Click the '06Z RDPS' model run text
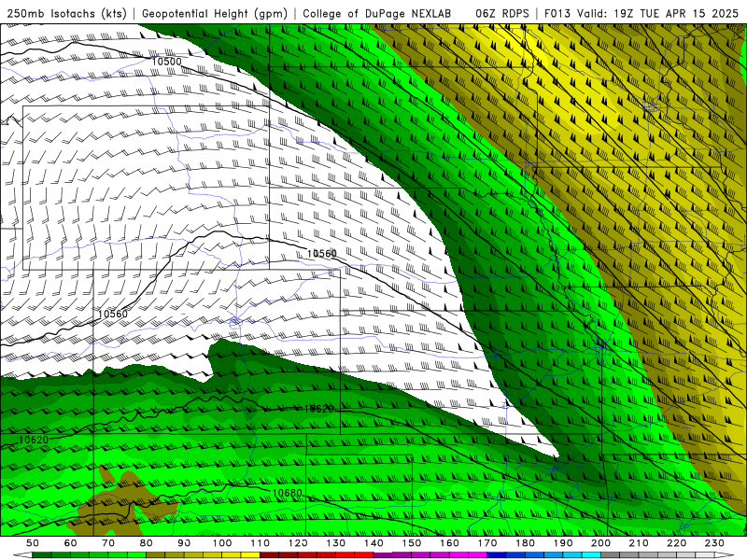 [x=502, y=13]
